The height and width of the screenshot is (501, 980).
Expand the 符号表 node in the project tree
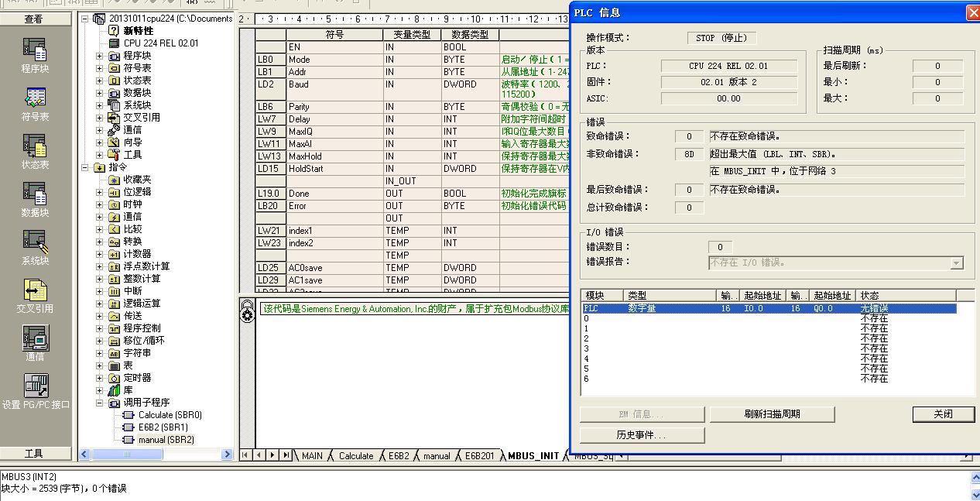[99, 68]
